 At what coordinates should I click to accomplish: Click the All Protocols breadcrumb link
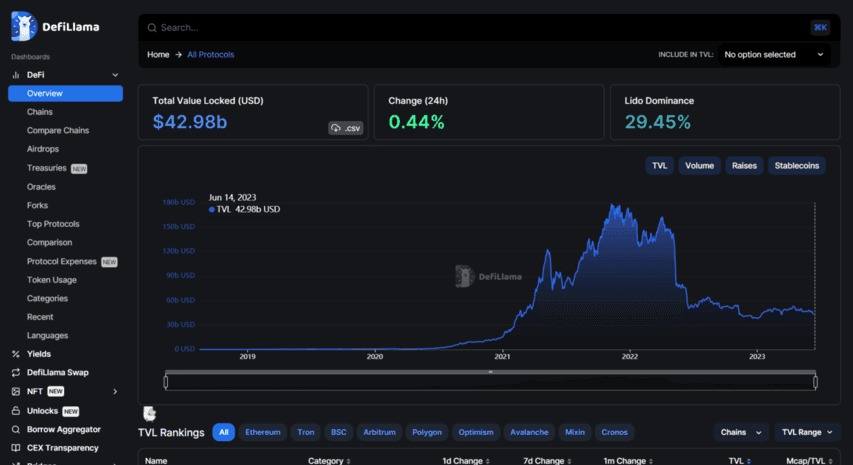point(211,55)
